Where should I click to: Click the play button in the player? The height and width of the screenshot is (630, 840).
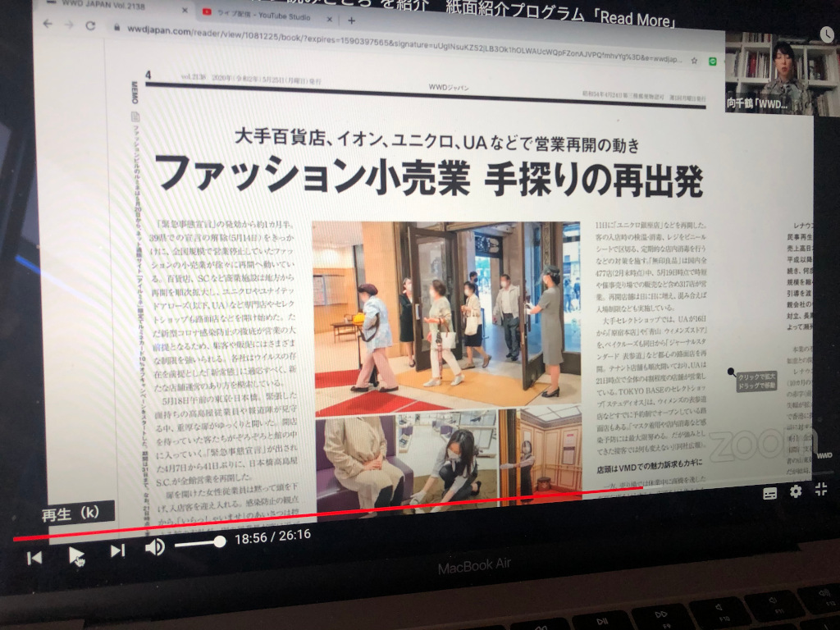76,555
